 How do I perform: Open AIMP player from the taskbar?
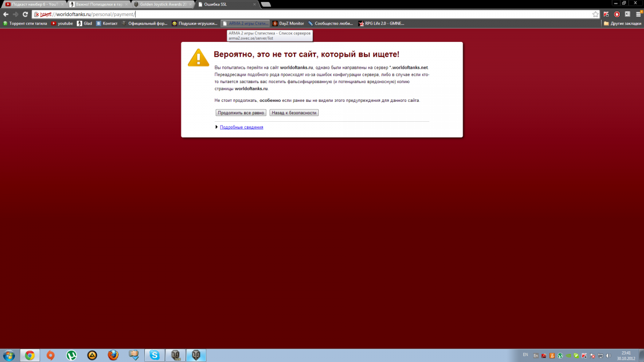(92, 355)
